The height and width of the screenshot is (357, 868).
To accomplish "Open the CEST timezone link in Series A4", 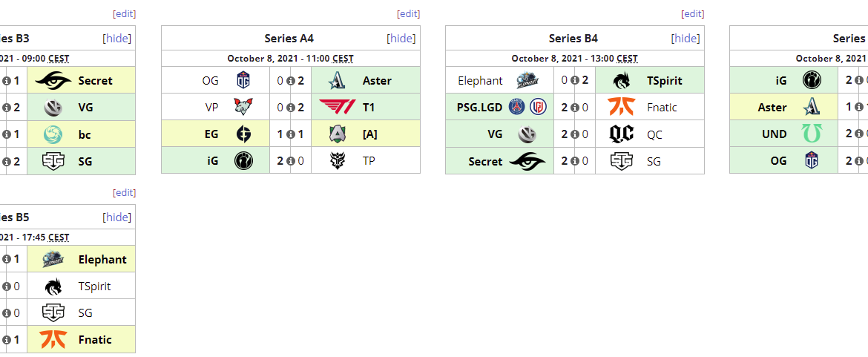I will pyautogui.click(x=343, y=59).
